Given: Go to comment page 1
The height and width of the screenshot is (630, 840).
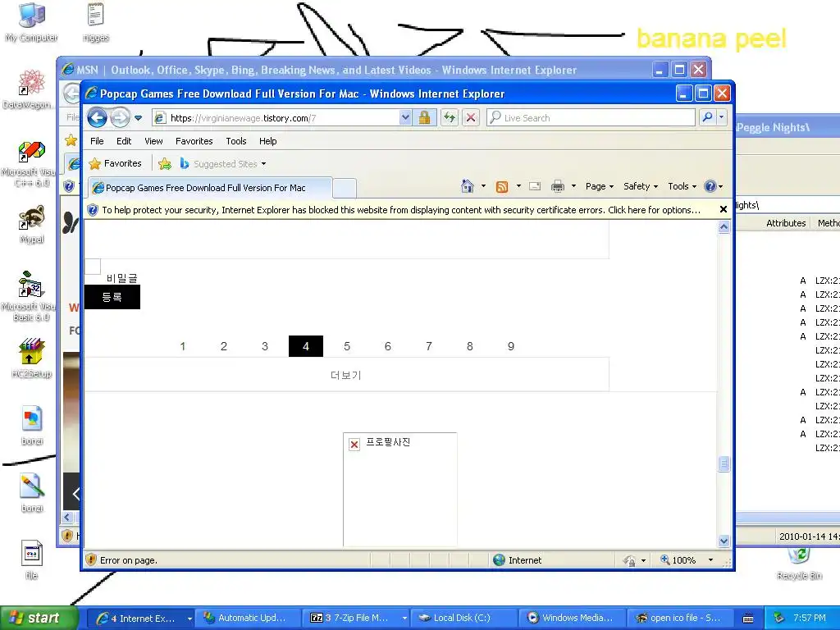Looking at the screenshot, I should pos(183,346).
